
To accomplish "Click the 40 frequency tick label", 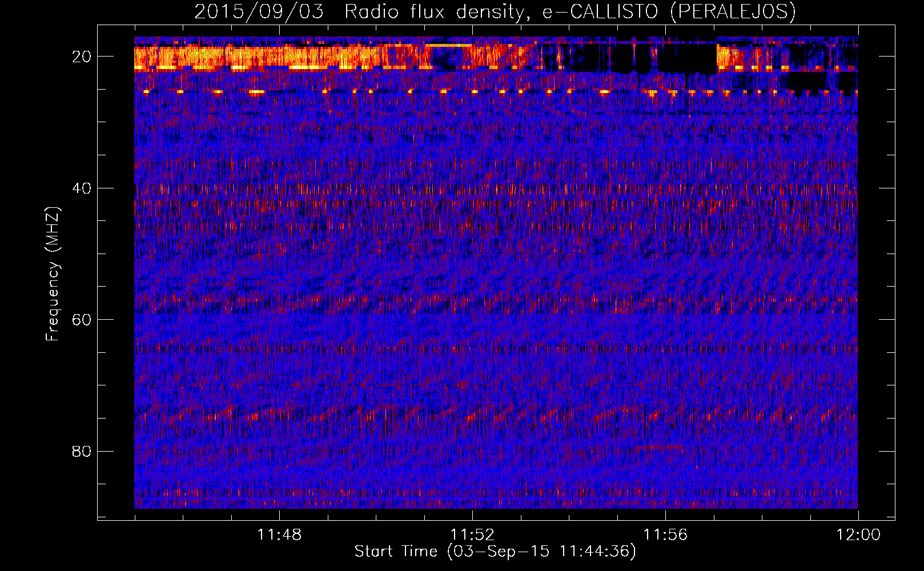I will point(82,188).
